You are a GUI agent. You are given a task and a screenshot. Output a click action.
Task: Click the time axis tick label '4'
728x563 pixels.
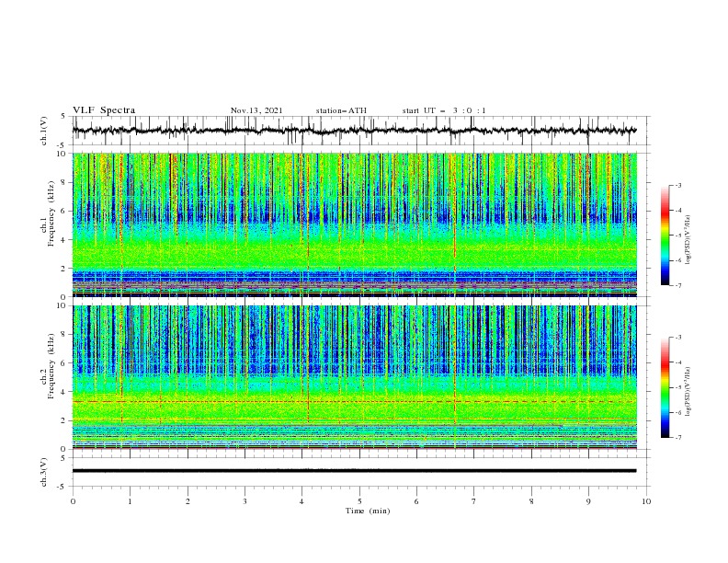coord(301,501)
